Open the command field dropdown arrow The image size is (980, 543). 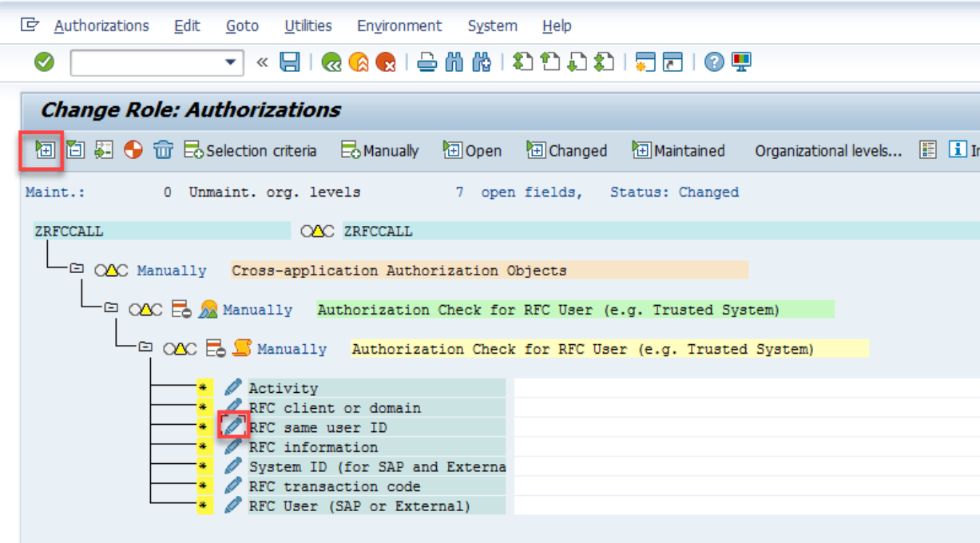(x=232, y=61)
